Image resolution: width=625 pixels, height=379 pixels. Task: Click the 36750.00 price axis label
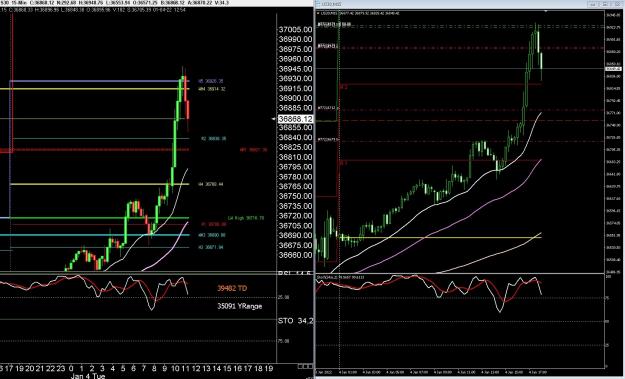[x=295, y=196]
